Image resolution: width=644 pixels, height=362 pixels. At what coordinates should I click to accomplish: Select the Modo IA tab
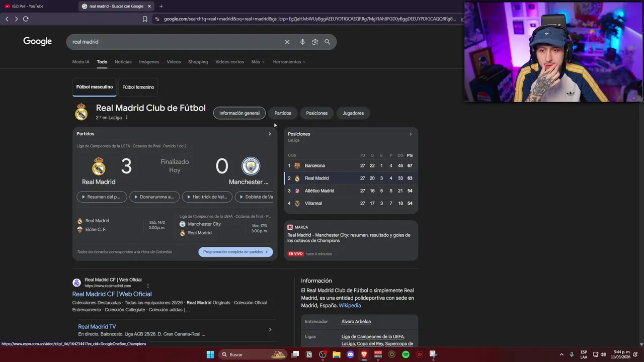pyautogui.click(x=80, y=62)
